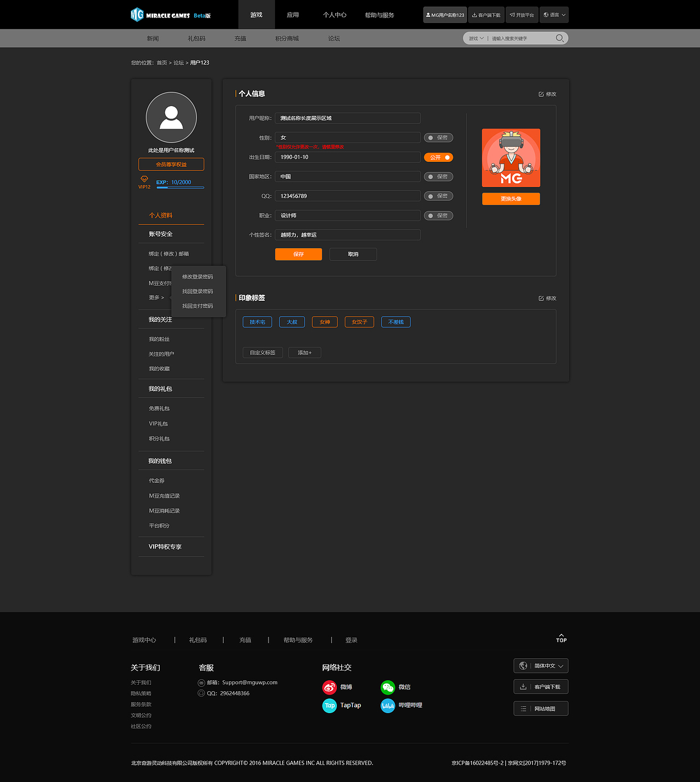Click the user avatar silhouette in sidebar

[x=171, y=118]
